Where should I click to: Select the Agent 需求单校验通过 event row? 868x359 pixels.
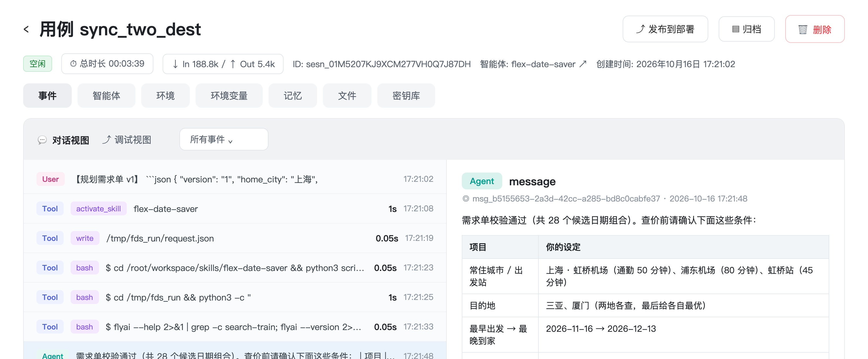235,351
